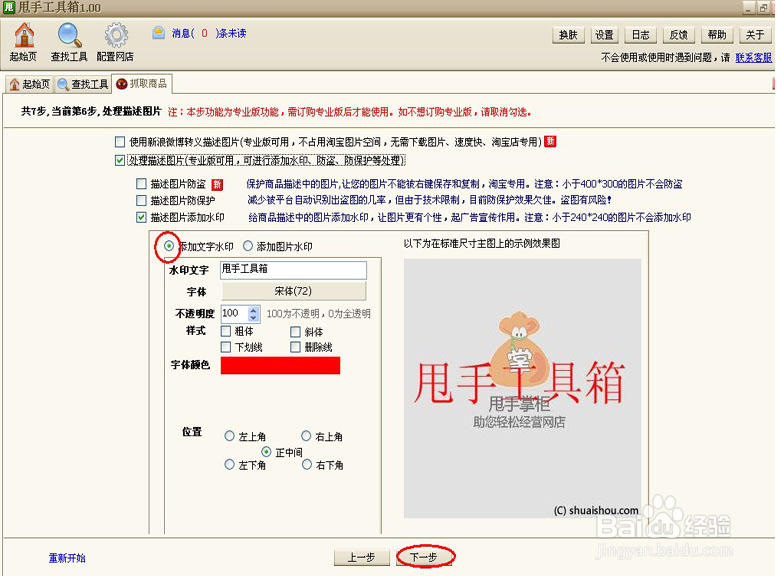
Task: Click the 甩 app icon in title bar
Action: 8,7
